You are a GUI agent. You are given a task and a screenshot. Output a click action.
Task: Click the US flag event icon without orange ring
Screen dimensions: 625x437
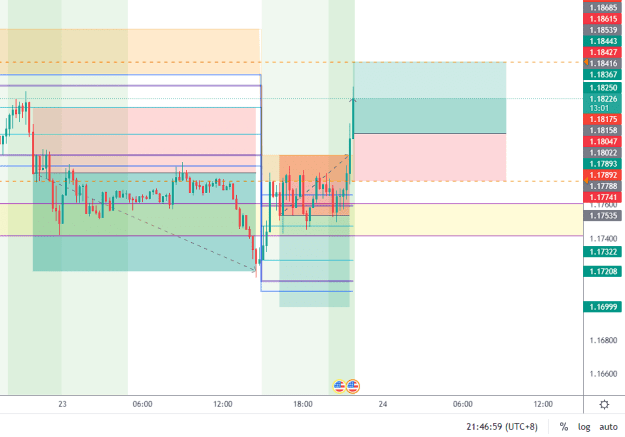click(339, 386)
